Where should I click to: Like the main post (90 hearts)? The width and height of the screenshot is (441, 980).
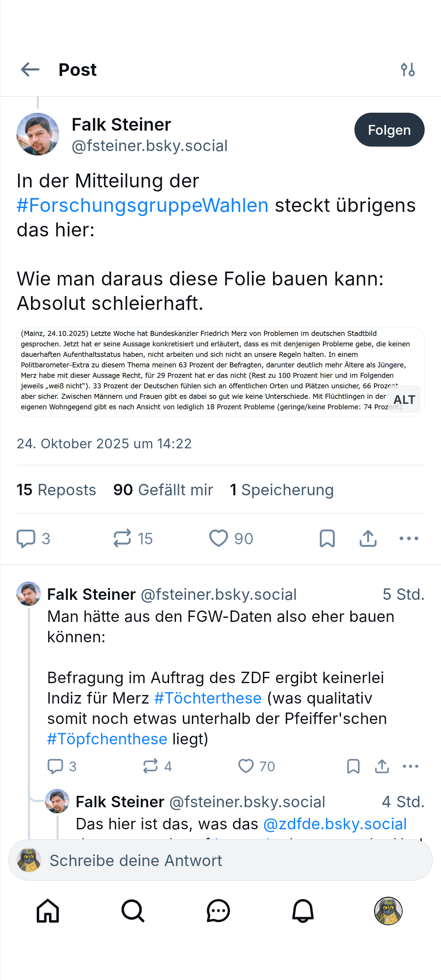click(x=219, y=538)
